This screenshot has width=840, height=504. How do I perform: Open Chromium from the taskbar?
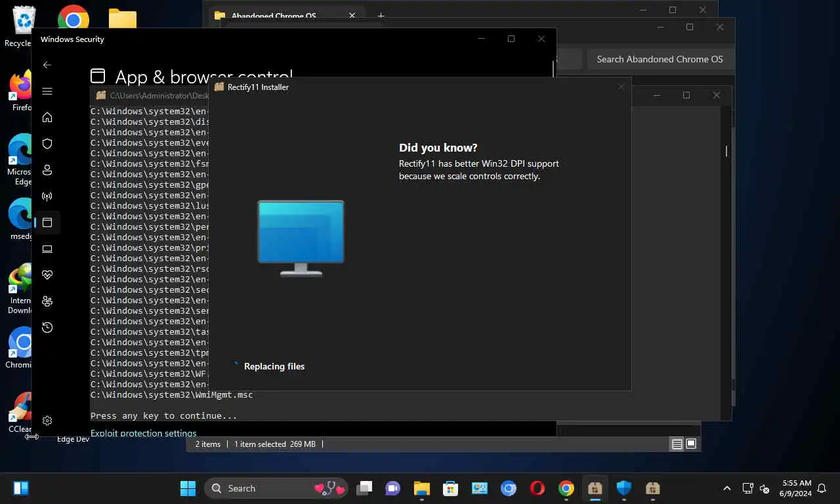point(509,488)
